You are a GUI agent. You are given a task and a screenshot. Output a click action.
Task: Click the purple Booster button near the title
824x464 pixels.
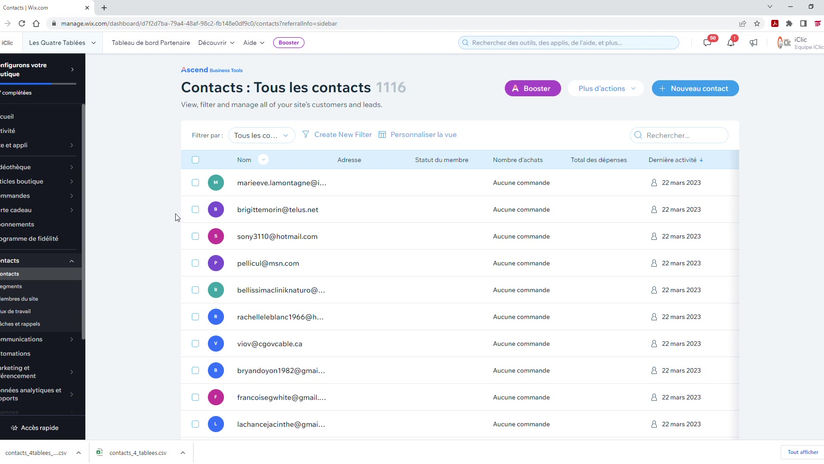[532, 88]
